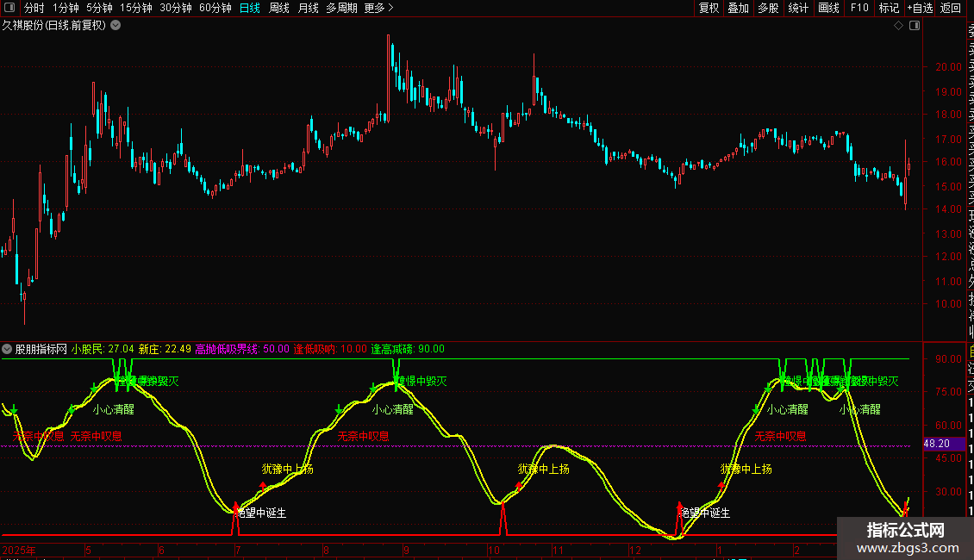This screenshot has width=974, height=560.
Task: Open F10 company information
Action: [x=859, y=8]
